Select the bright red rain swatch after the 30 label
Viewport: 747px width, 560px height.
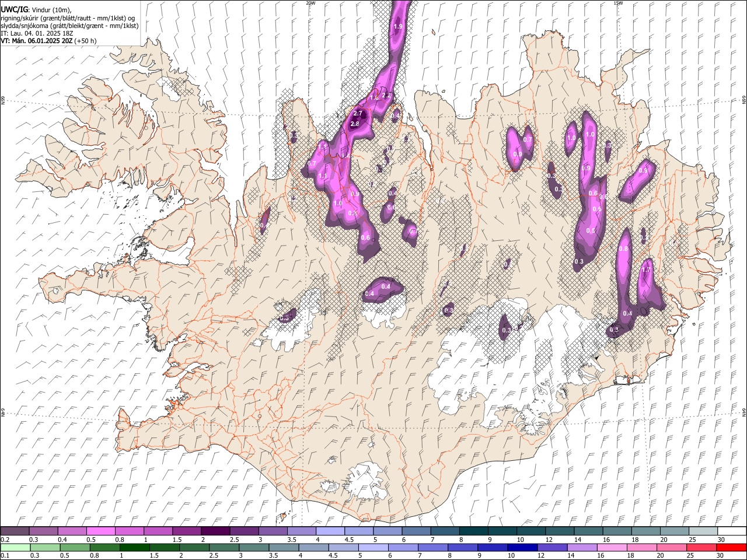click(731, 547)
